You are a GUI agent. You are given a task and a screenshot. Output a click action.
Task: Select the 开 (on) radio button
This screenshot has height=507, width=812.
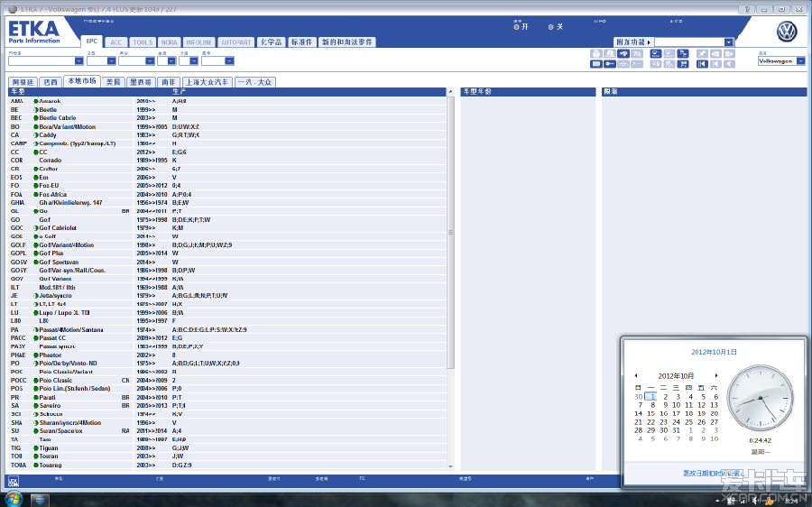516,27
